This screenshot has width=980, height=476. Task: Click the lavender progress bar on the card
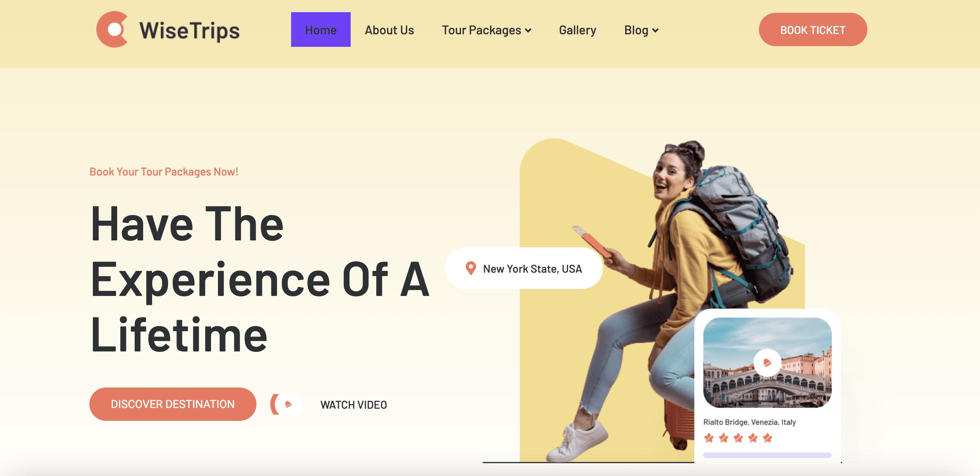pyautogui.click(x=767, y=455)
